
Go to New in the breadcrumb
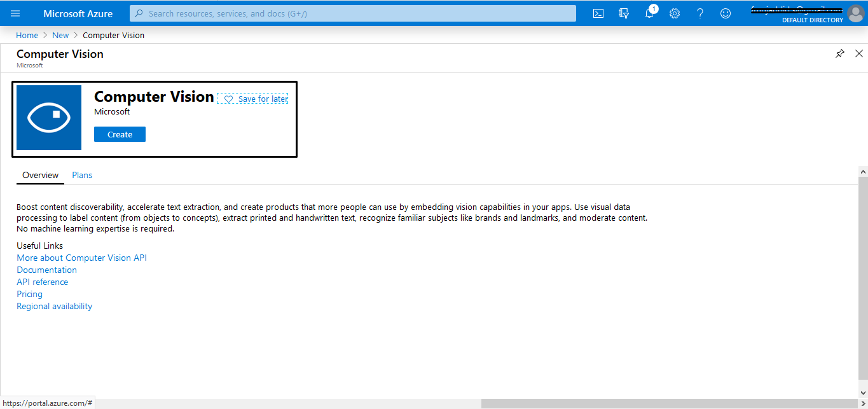pos(60,36)
